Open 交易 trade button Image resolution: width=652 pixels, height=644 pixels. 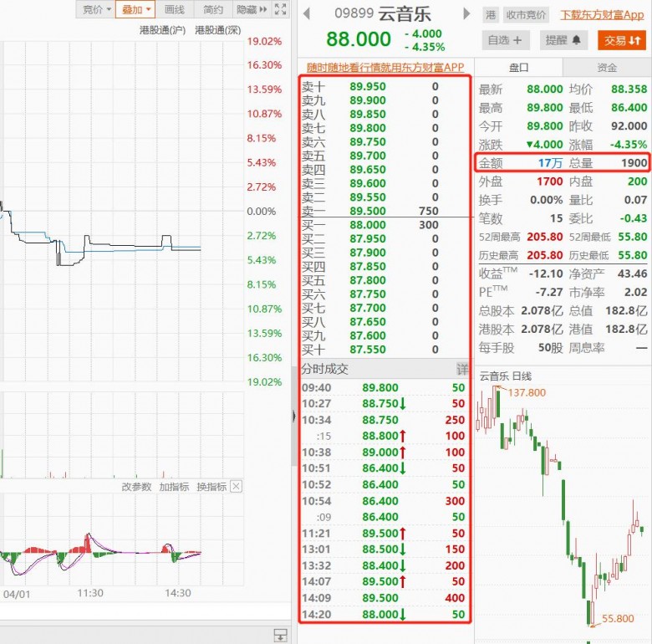(x=622, y=40)
